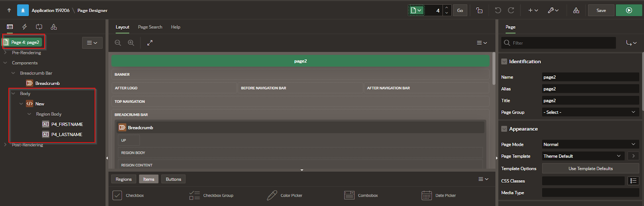Click the Redo icon

point(511,10)
